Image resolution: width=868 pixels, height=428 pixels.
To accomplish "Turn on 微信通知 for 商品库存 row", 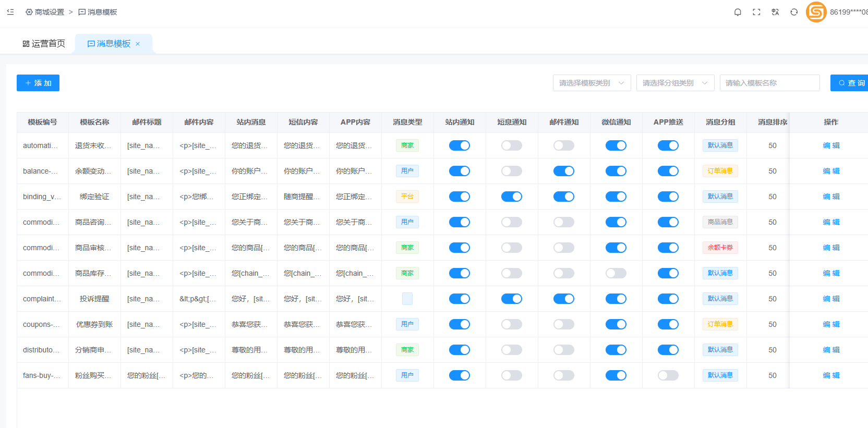I will coord(616,273).
